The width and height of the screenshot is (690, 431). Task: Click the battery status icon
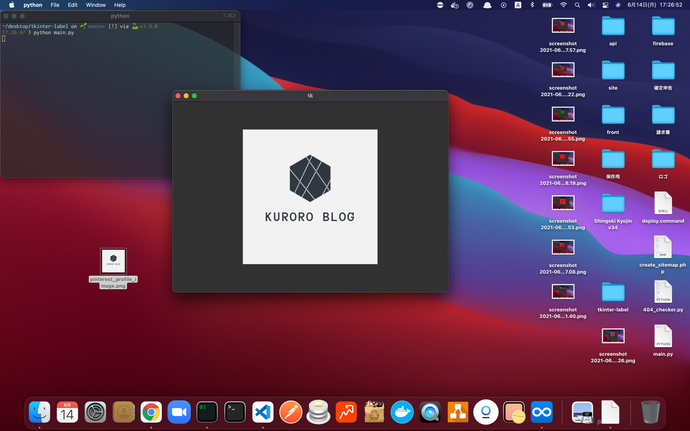pos(547,5)
